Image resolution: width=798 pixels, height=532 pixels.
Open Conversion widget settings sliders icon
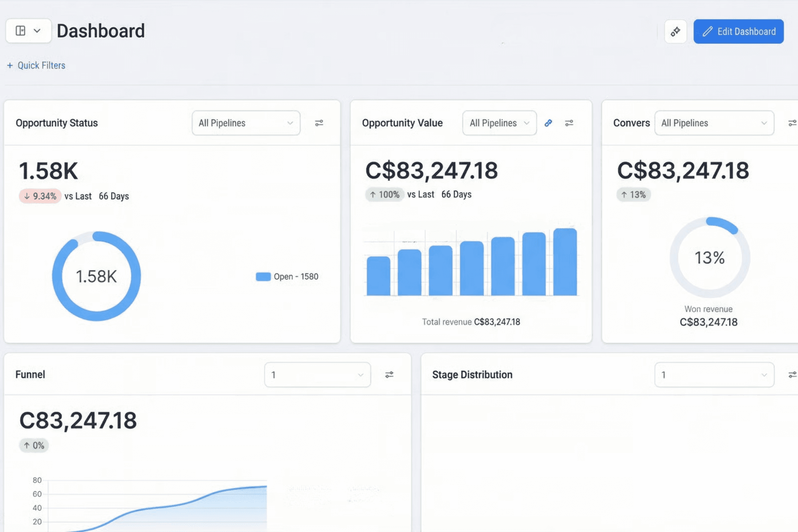click(792, 123)
